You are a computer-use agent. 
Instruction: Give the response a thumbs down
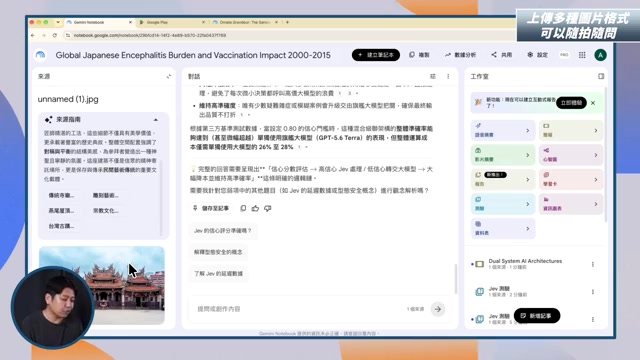pyautogui.click(x=267, y=208)
